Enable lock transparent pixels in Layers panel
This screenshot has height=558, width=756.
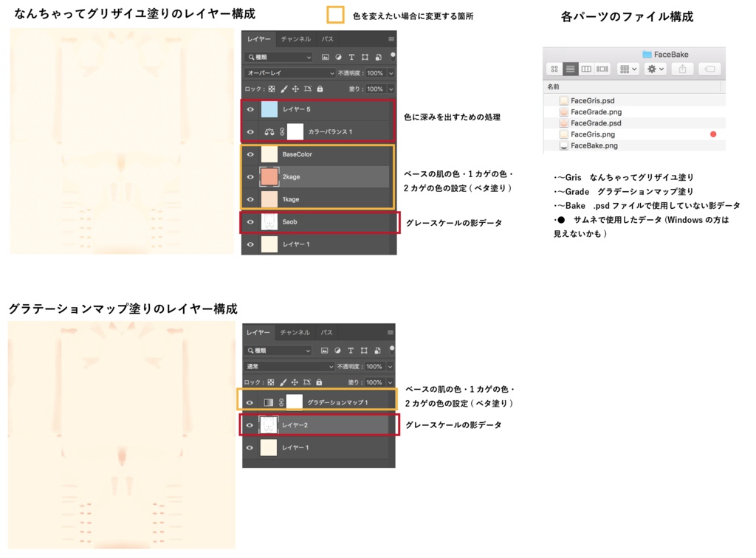pos(271,89)
